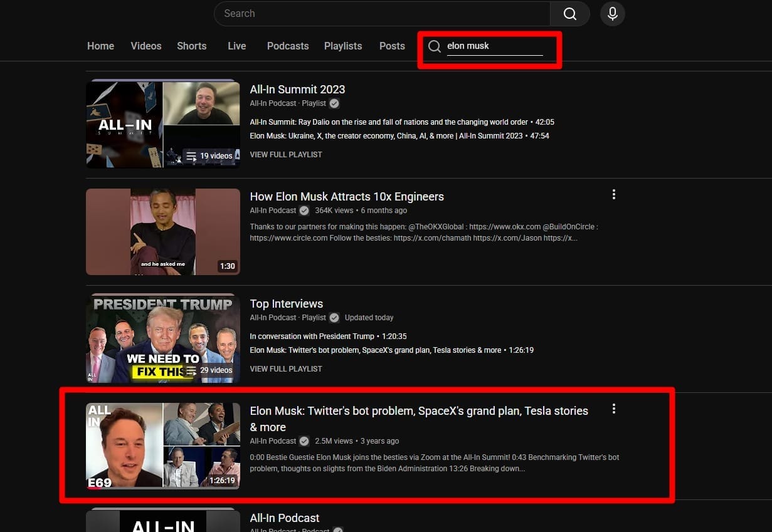
Task: Open options menu for 10x Engineers video
Action: click(x=613, y=194)
